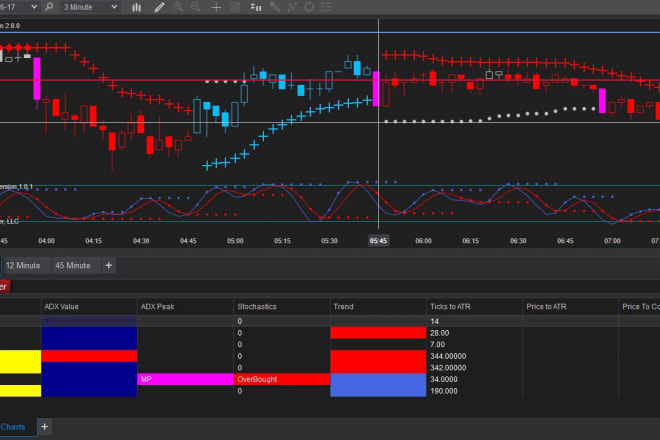Sort by the Stochastics column header
660x440 pixels.
[282, 307]
